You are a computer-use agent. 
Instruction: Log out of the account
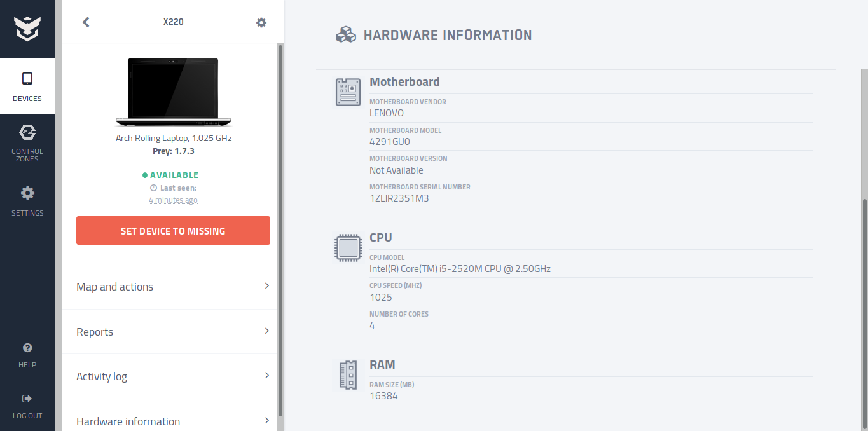(27, 406)
